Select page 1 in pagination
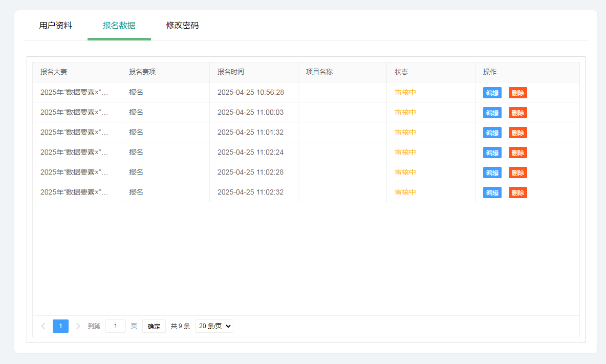The width and height of the screenshot is (606, 364). [61, 326]
